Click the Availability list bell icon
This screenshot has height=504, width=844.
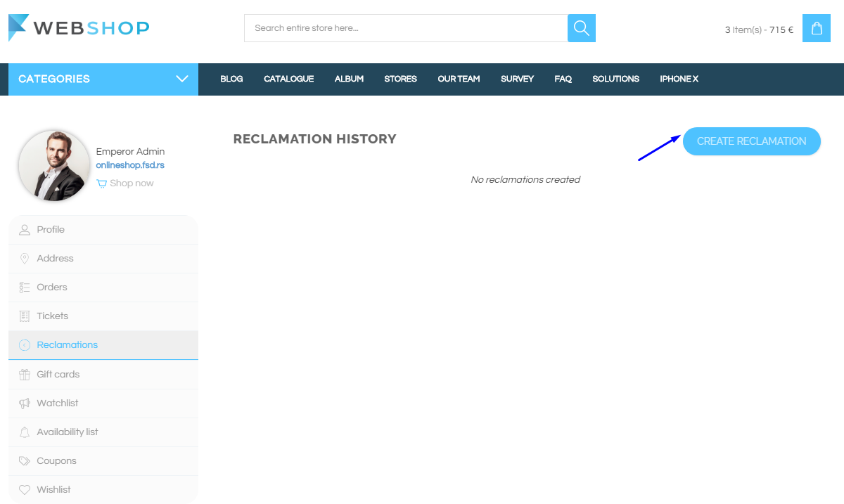(x=25, y=432)
